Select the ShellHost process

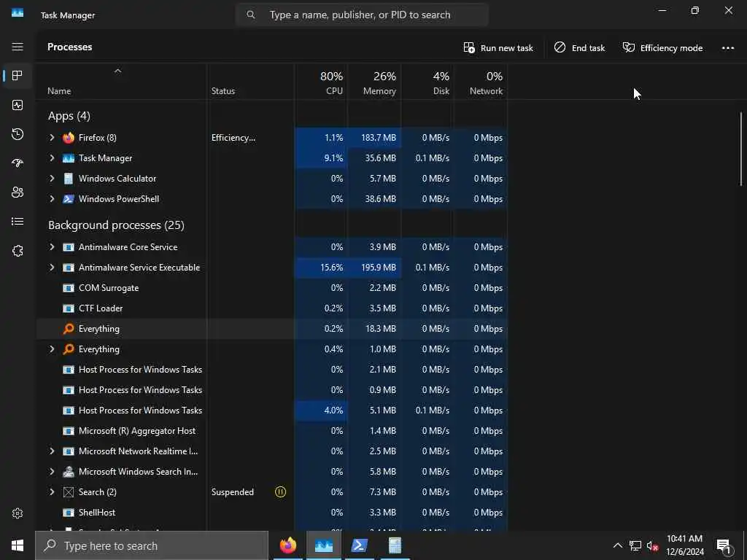pyautogui.click(x=271, y=513)
